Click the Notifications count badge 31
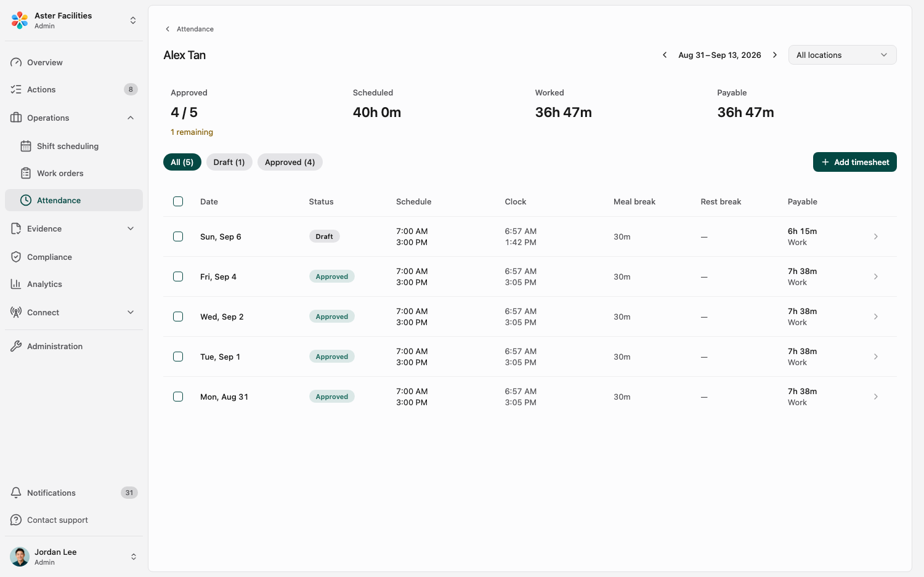Image resolution: width=924 pixels, height=577 pixels. tap(129, 493)
